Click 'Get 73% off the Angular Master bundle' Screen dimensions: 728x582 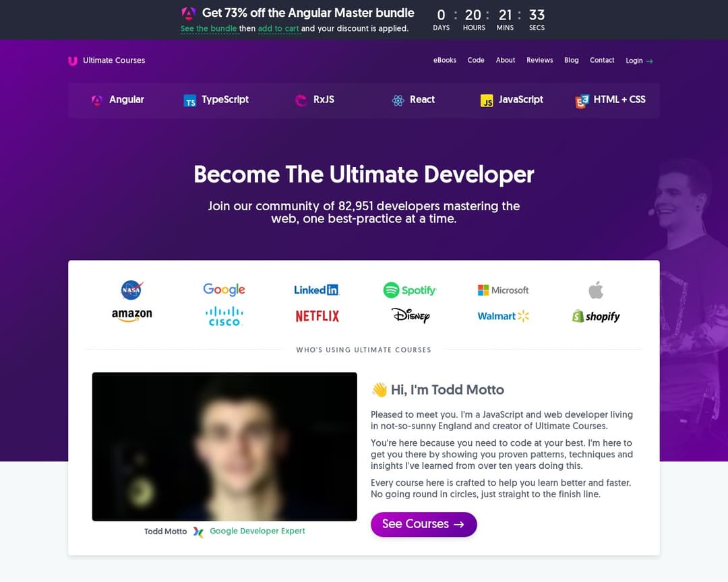point(308,13)
